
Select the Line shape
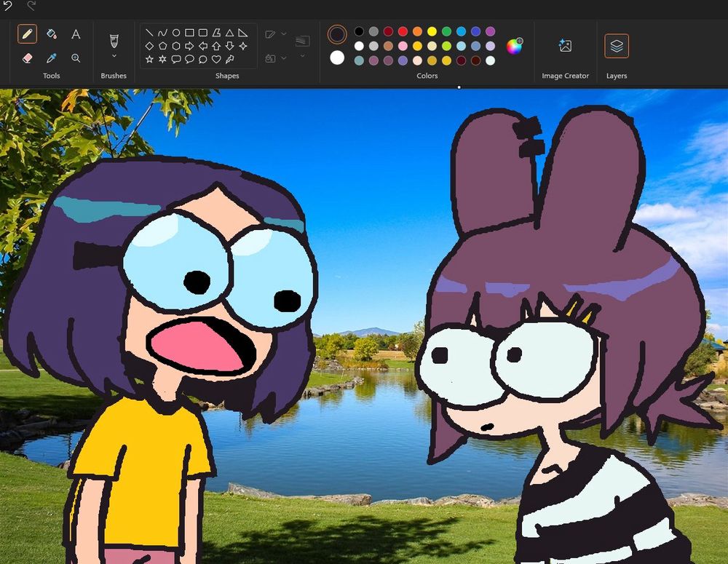pos(149,33)
